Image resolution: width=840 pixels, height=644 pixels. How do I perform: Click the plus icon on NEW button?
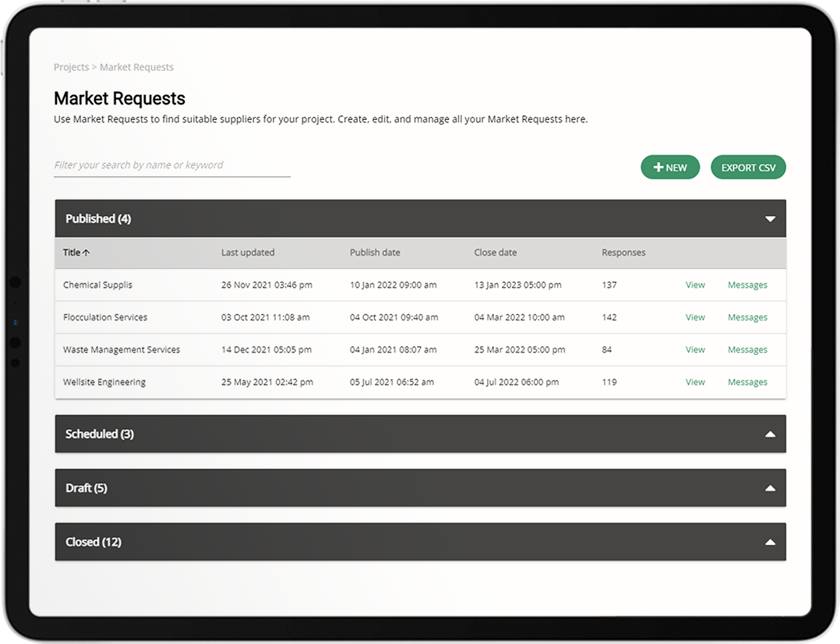tap(658, 168)
